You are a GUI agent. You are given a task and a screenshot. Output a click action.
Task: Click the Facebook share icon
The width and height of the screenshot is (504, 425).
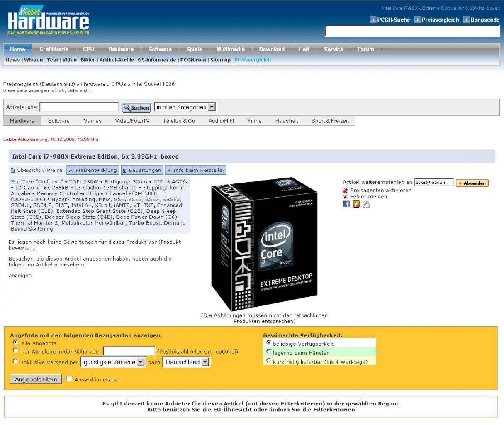coord(346,204)
